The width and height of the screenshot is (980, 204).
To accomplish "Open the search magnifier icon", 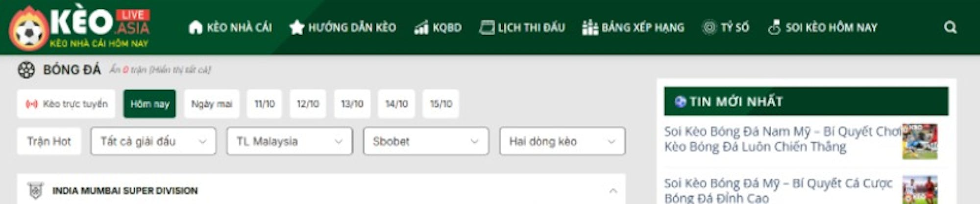I will coord(950,27).
